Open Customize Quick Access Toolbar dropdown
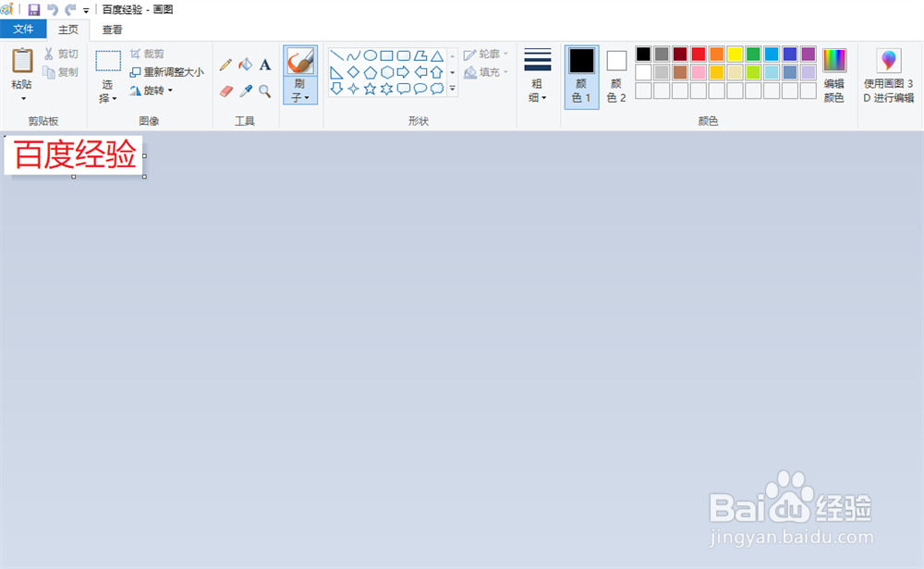 pos(86,10)
